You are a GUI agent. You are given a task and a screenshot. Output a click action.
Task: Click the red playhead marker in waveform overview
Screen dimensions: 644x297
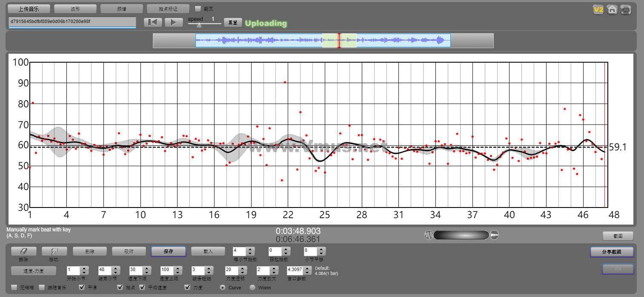tap(339, 40)
